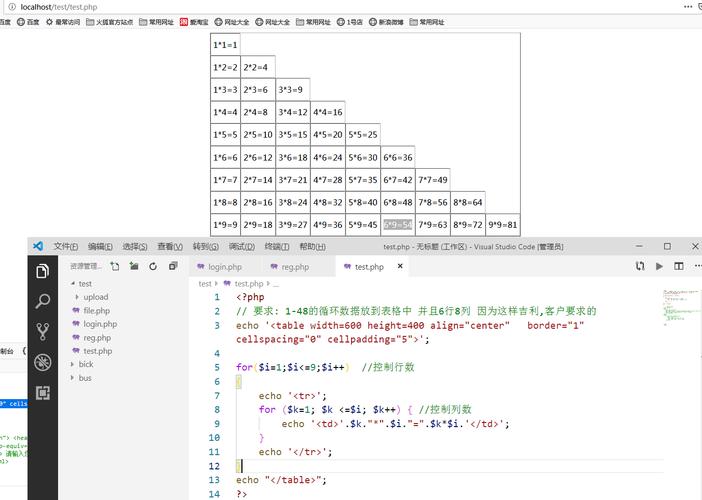Open the 查看(V) menu
Image resolution: width=702 pixels, height=500 pixels.
click(x=170, y=246)
